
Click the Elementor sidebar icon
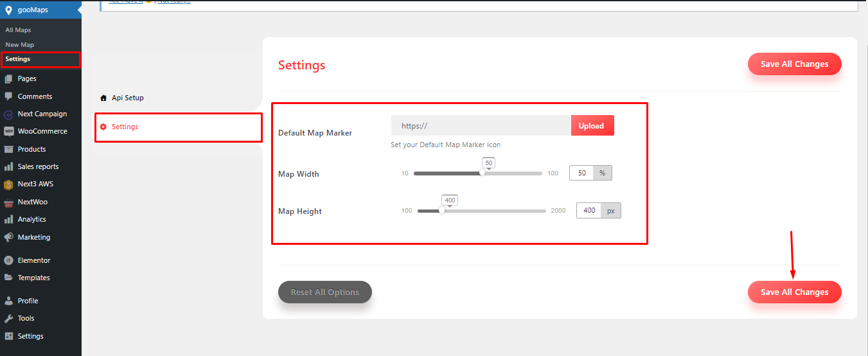(8, 260)
